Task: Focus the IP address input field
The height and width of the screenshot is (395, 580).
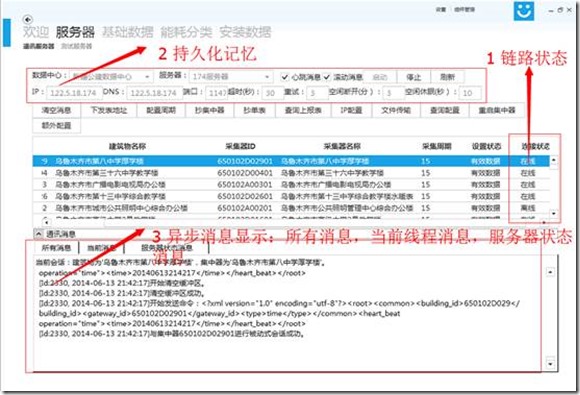Action: point(74,93)
